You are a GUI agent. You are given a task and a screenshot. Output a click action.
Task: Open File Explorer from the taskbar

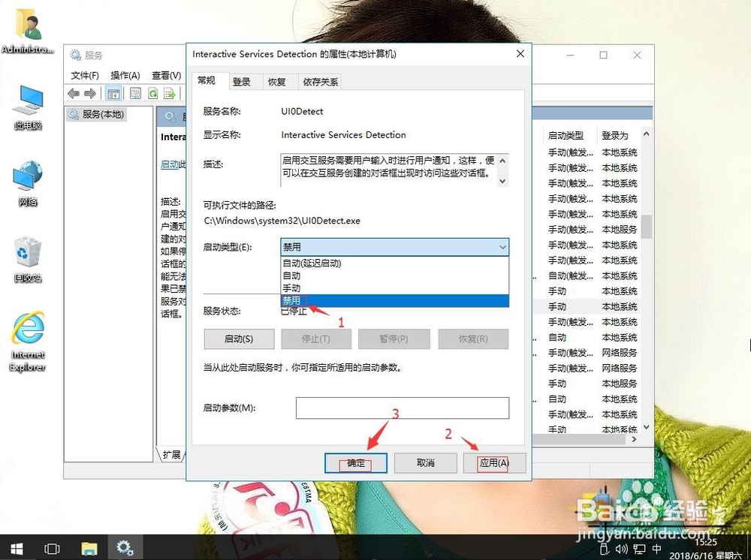click(x=89, y=547)
